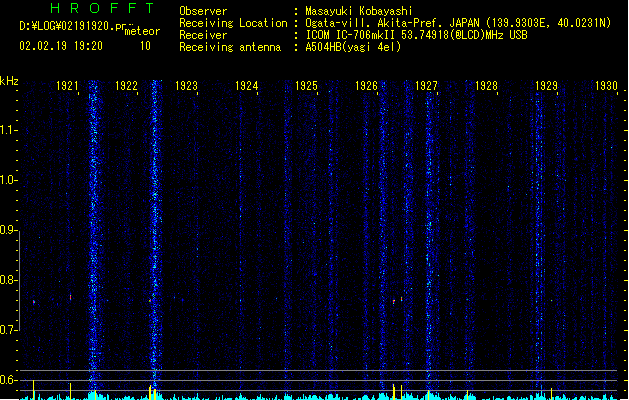Click the 0.6 kHz frequency label
The image size is (629, 400).
coord(7,380)
